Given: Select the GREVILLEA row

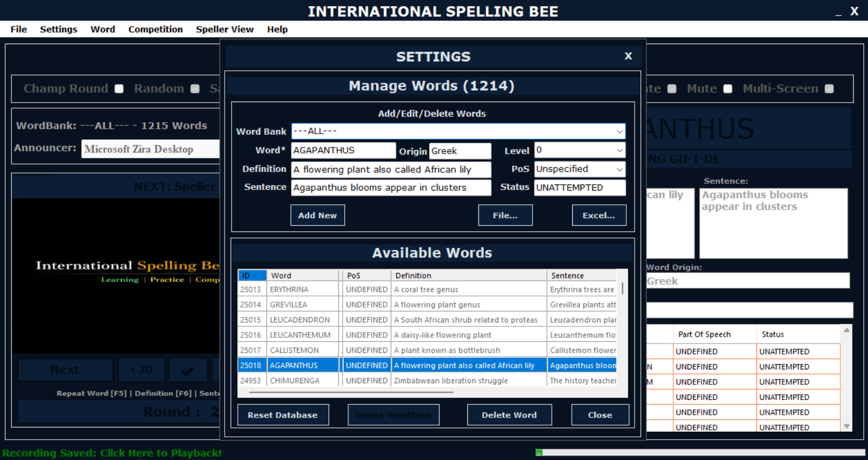Looking at the screenshot, I should pos(428,305).
